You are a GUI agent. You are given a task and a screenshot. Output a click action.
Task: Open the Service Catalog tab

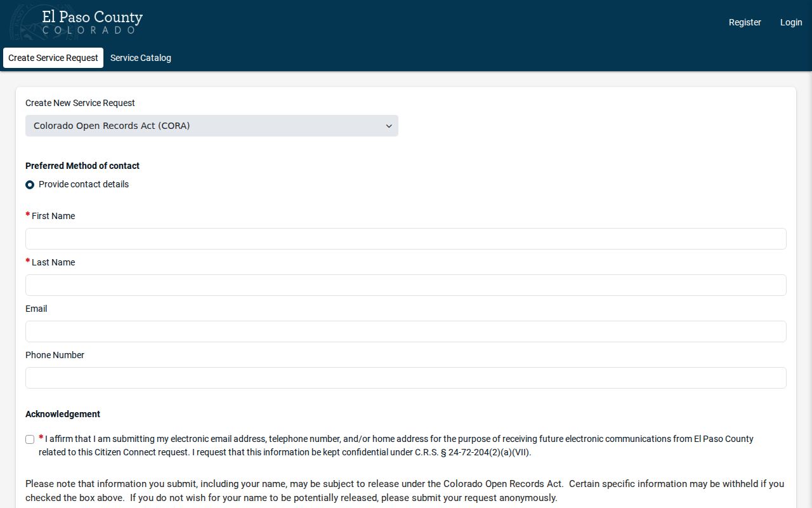coord(141,58)
